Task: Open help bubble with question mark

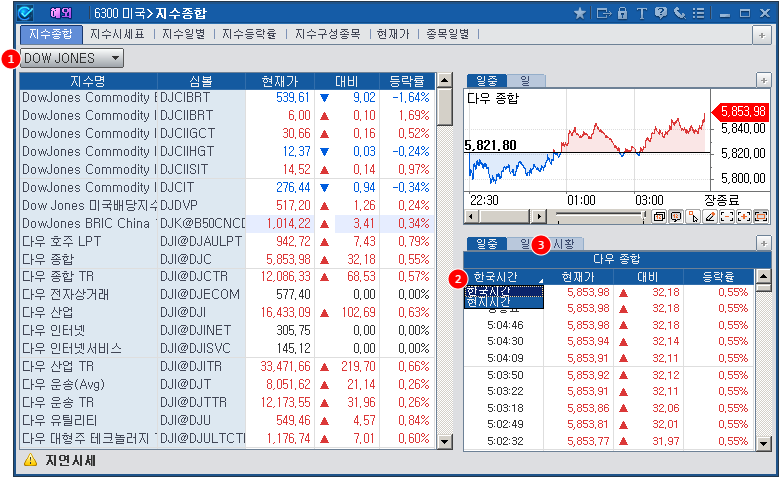Action: tap(661, 13)
